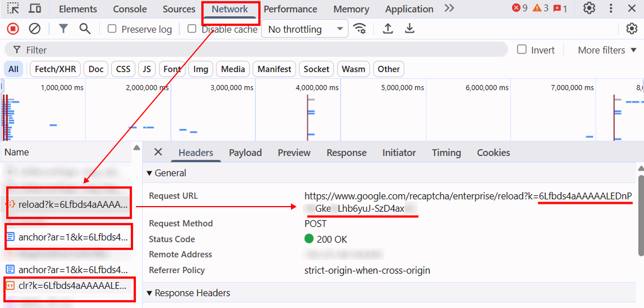Screen dimensions: 644x308
Task: Select the Fetch/XHR filter button
Action: [55, 69]
